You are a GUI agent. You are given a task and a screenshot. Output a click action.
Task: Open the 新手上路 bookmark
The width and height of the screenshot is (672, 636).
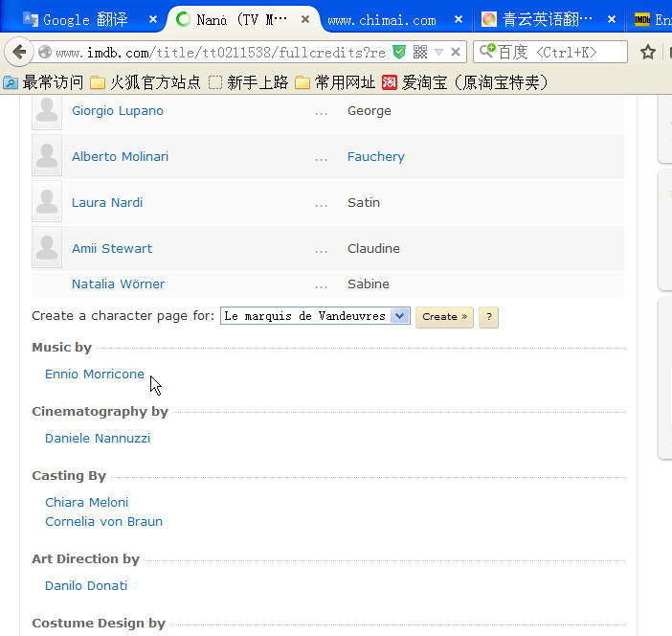click(x=249, y=82)
